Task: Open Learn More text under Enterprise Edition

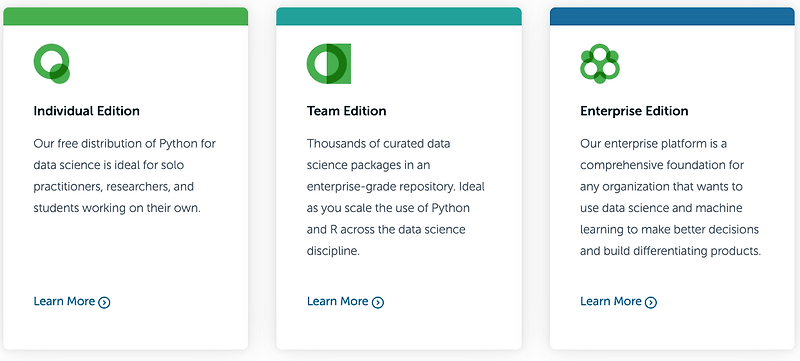Action: pyautogui.click(x=611, y=301)
